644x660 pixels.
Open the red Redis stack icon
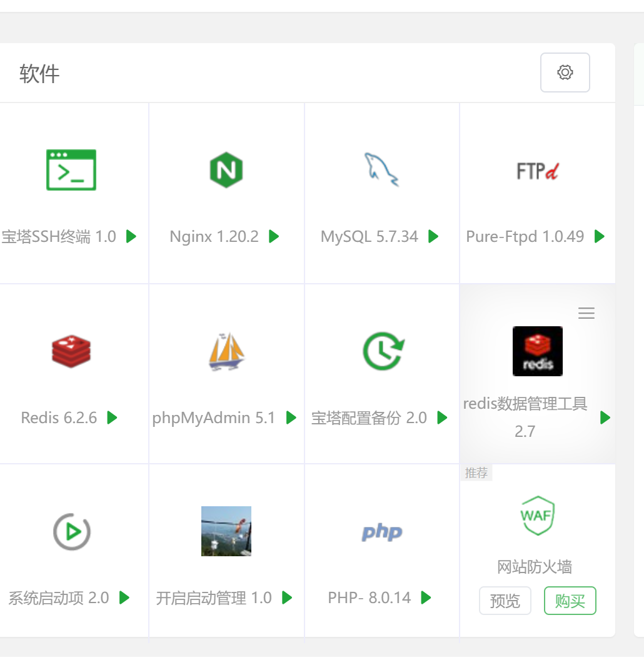71,351
